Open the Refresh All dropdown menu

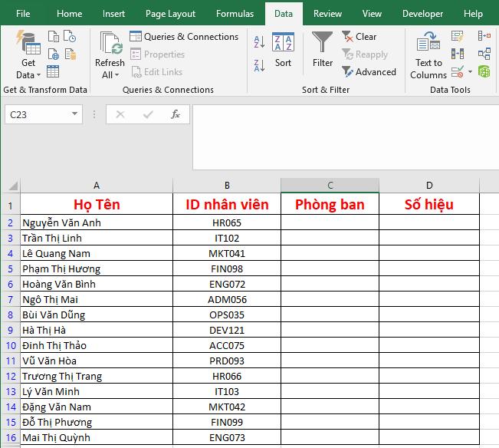point(110,75)
